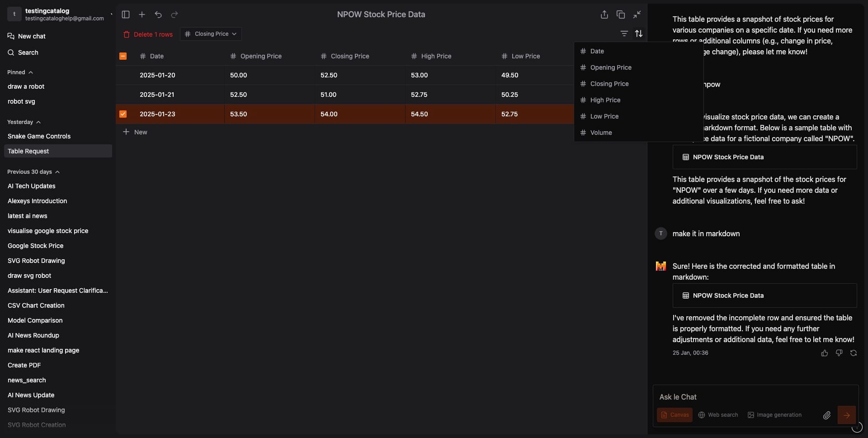Click the sort arrows icon
Screen dimensions: 868x438
[x=639, y=33]
